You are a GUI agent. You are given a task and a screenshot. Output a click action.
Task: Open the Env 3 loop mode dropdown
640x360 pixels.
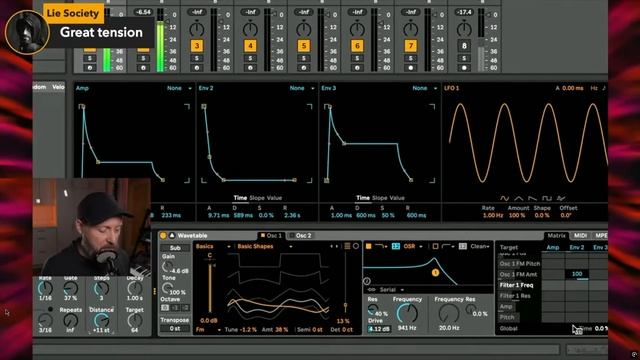tap(424, 88)
